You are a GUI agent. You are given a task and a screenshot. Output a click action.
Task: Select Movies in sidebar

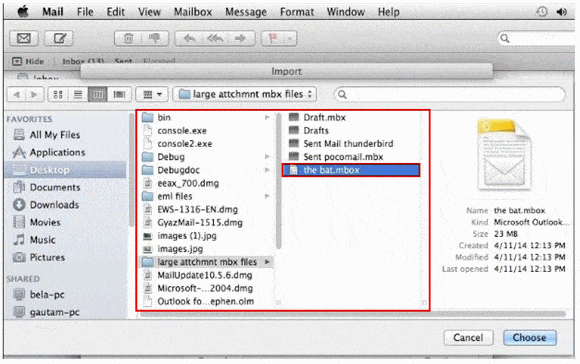(x=37, y=222)
